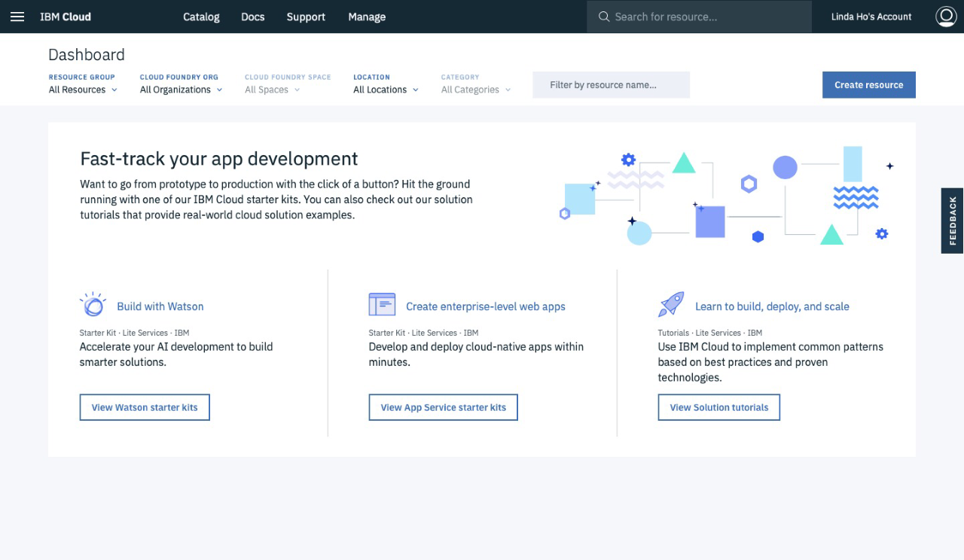Screen dimensions: 964x560
Task: Focus the Search for resource field
Action: [700, 17]
